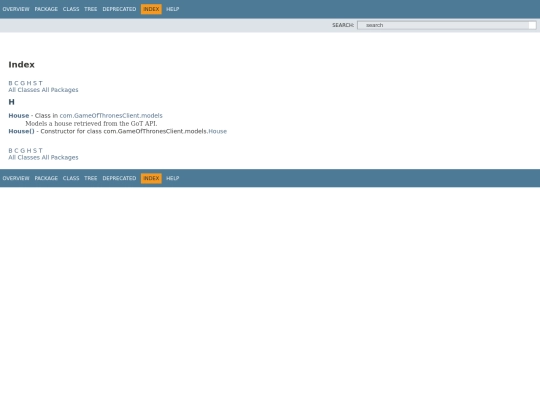Open All Classes link below lower index
540x405 pixels.
click(24, 157)
